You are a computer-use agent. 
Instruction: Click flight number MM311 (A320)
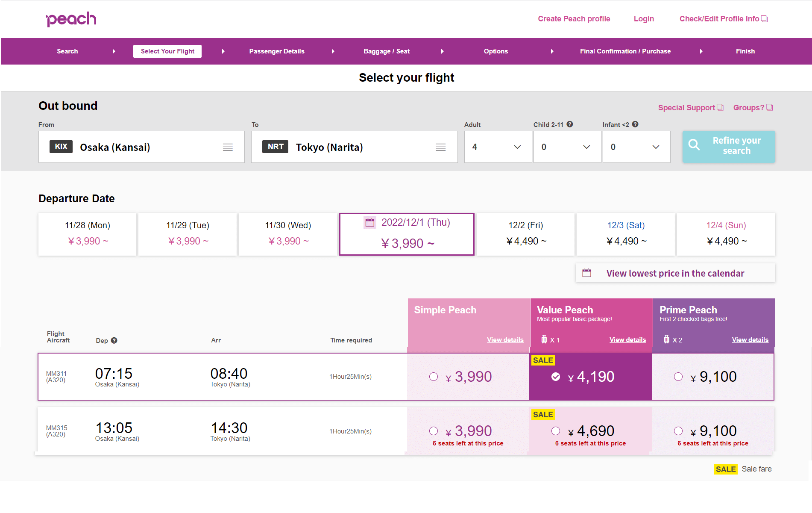(56, 377)
